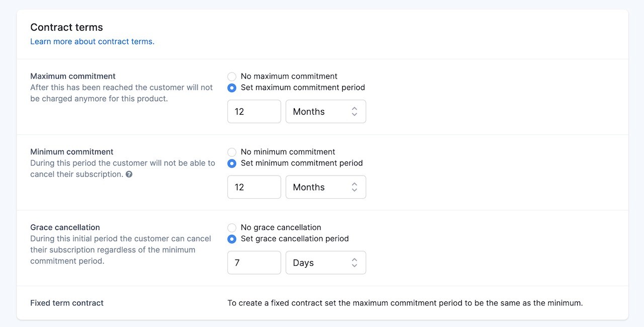Image resolution: width=644 pixels, height=327 pixels.
Task: Click the Fixed term contract label
Action: 67,303
